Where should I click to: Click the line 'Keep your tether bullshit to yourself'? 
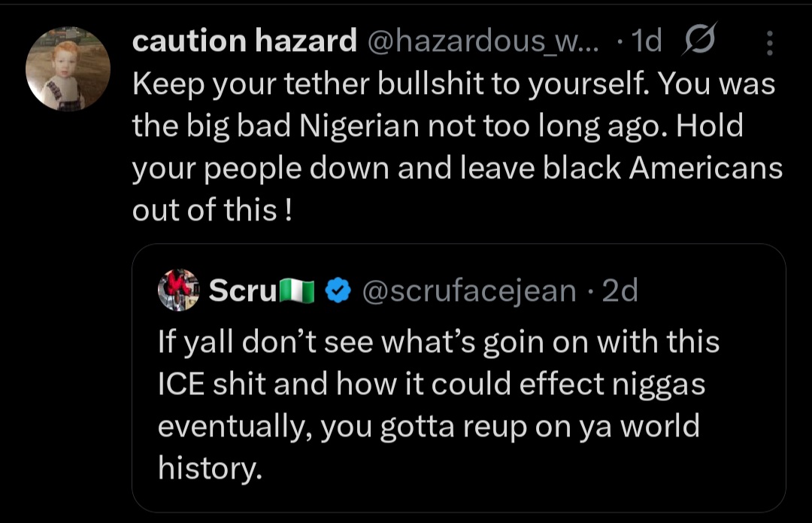[390, 84]
